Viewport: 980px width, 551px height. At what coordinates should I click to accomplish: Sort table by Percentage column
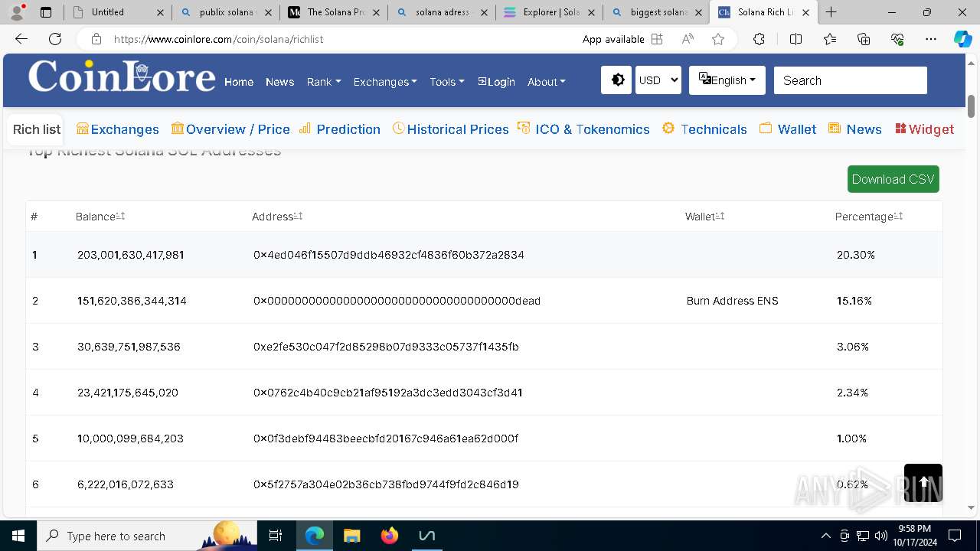tap(869, 217)
